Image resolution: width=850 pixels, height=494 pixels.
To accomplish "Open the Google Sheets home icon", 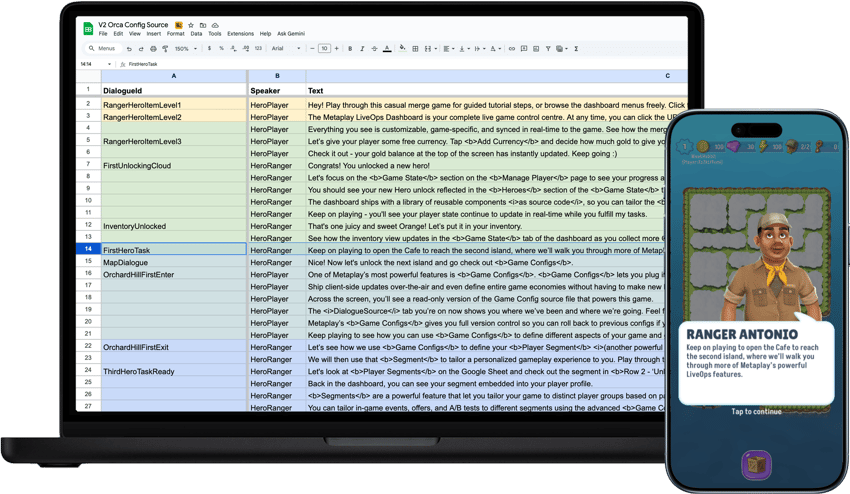I will click(88, 28).
